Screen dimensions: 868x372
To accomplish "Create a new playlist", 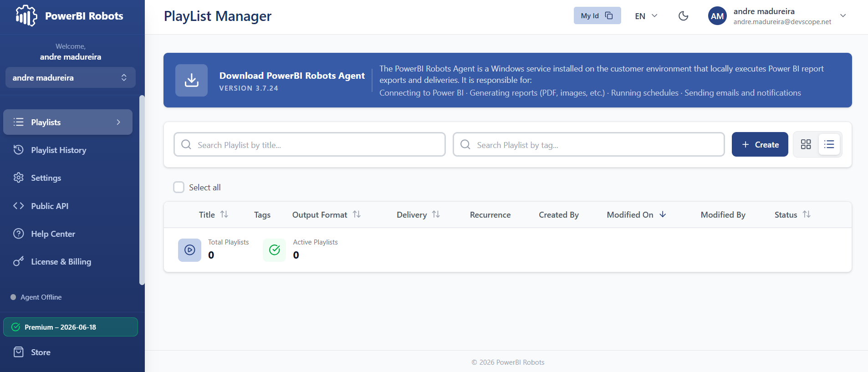I will pos(760,144).
